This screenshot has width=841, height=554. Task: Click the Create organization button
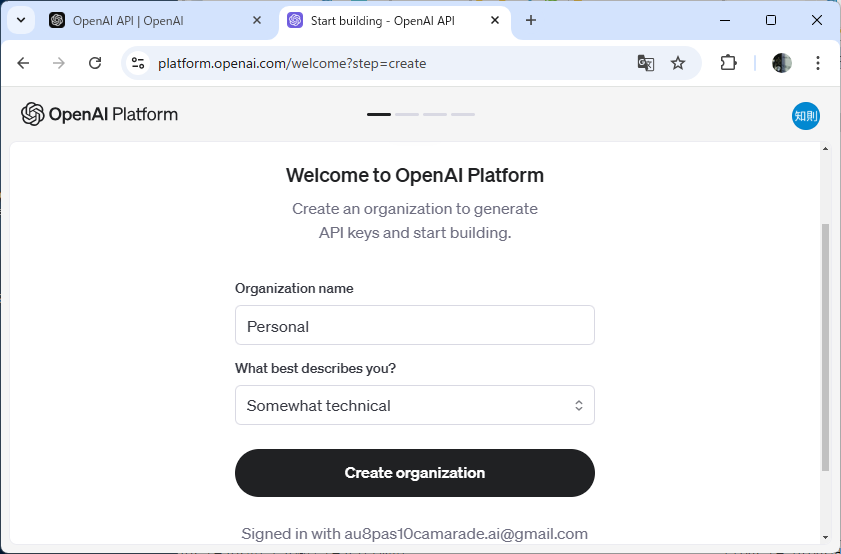pyautogui.click(x=415, y=472)
